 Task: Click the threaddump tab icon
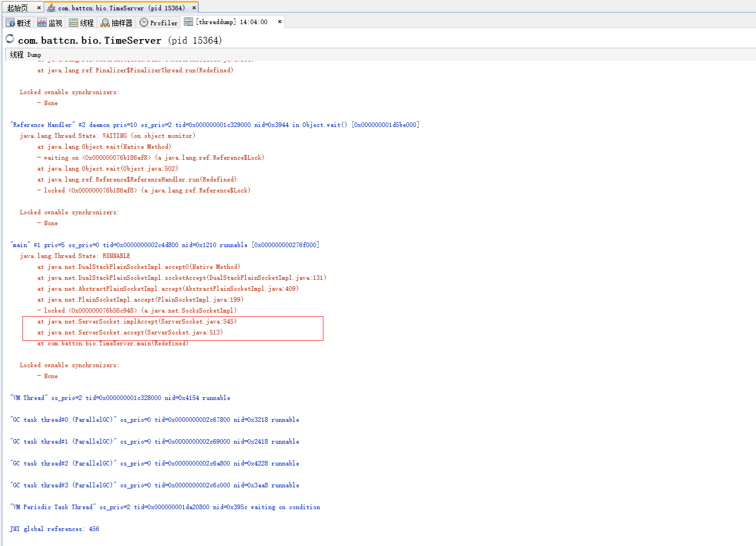(188, 22)
